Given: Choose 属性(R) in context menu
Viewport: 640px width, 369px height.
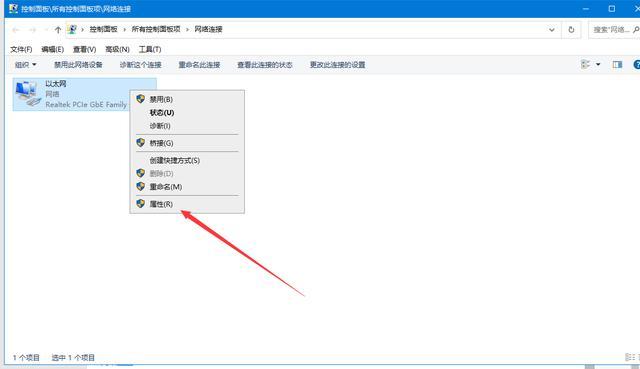Looking at the screenshot, I should tap(187, 204).
